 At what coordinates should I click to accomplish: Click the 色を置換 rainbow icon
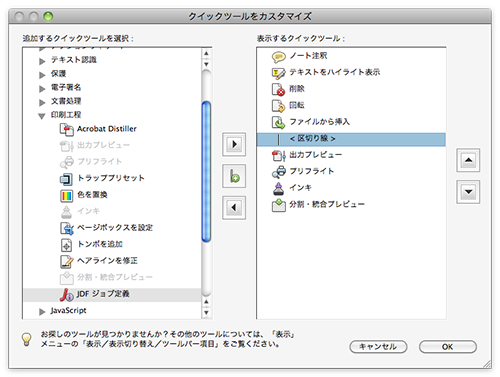[66, 196]
